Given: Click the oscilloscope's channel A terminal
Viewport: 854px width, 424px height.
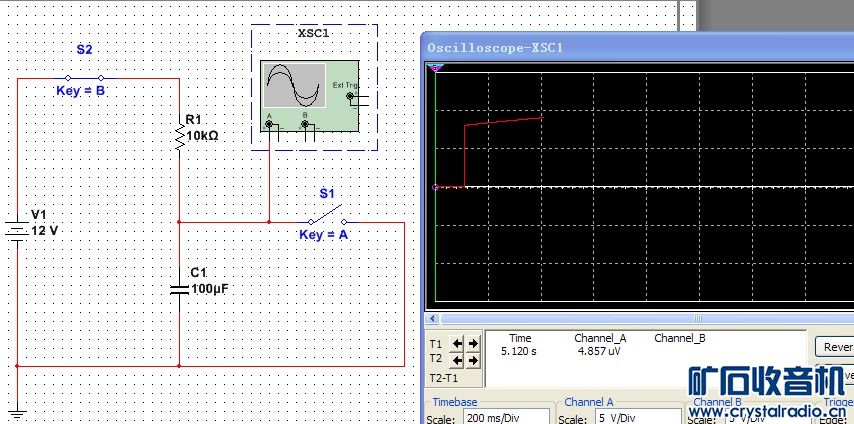Looking at the screenshot, I should [268, 125].
